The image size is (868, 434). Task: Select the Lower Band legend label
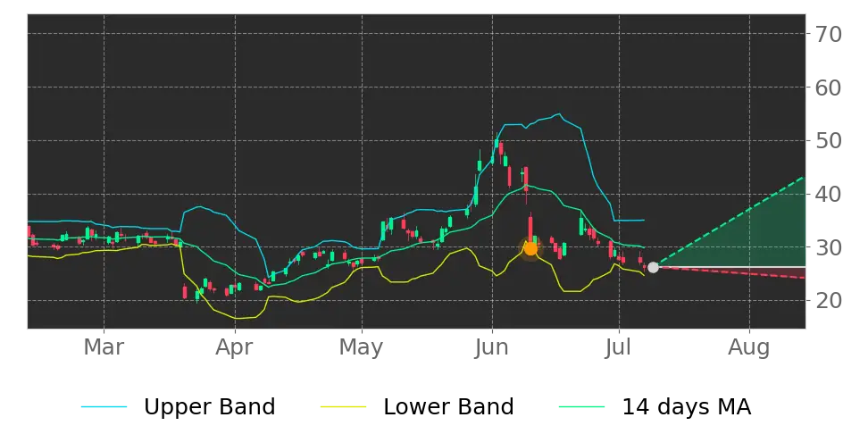[x=448, y=407]
